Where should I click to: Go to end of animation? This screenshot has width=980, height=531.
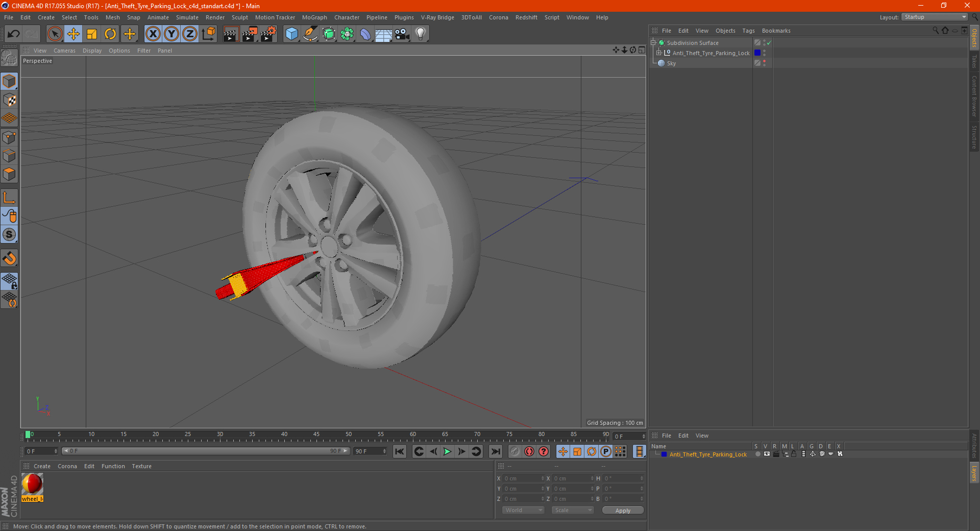[x=495, y=451]
